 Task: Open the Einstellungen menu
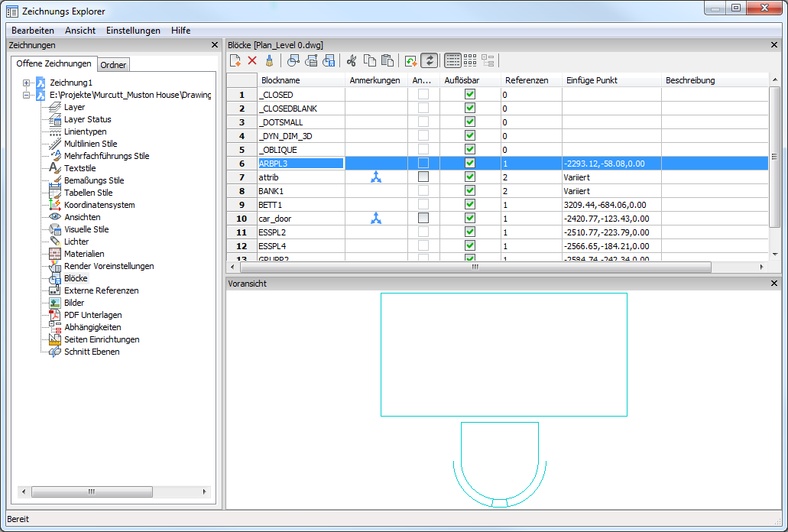click(x=133, y=31)
